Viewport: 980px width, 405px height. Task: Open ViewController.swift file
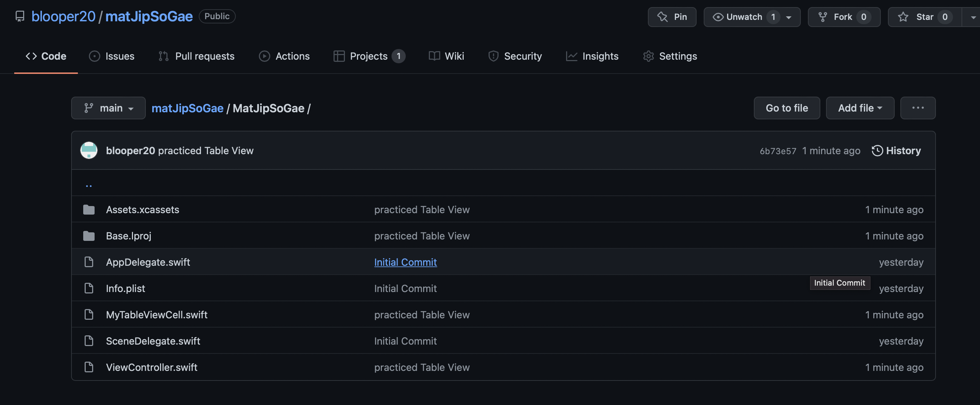pos(151,367)
